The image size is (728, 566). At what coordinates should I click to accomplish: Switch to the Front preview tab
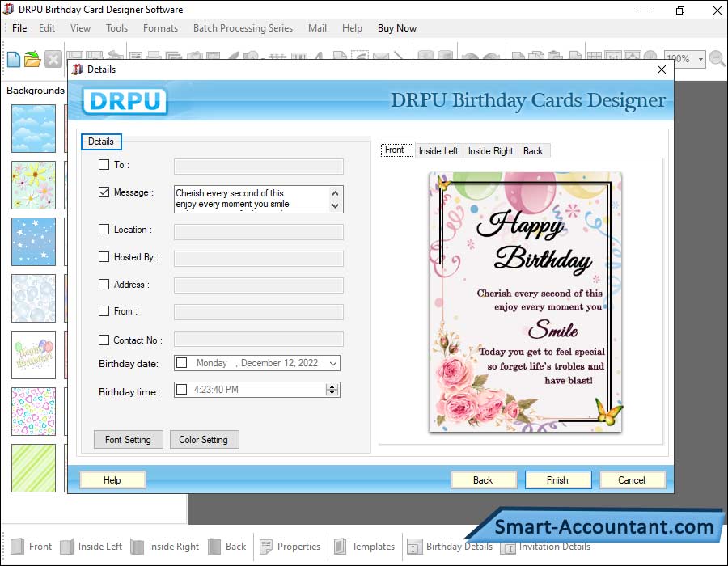[396, 150]
